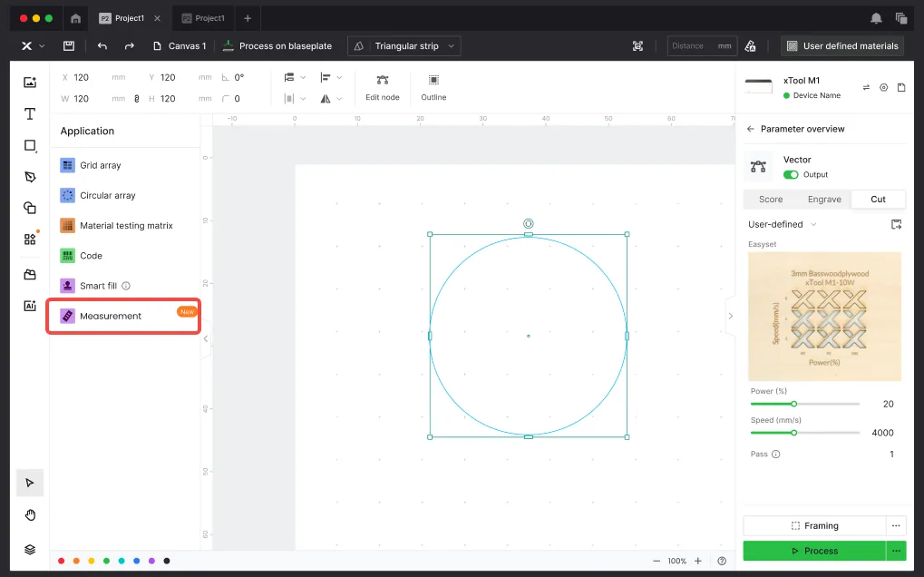Switch device with the swap arrows icon

tap(866, 87)
